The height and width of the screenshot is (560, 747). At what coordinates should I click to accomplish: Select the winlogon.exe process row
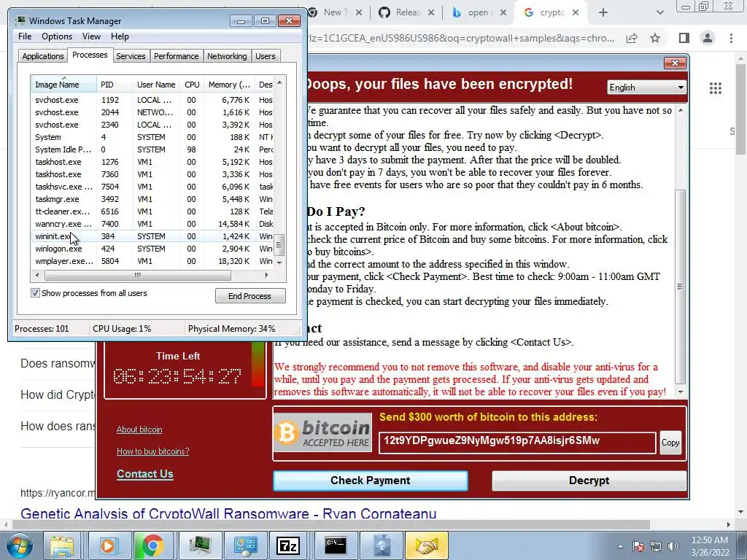(153, 249)
